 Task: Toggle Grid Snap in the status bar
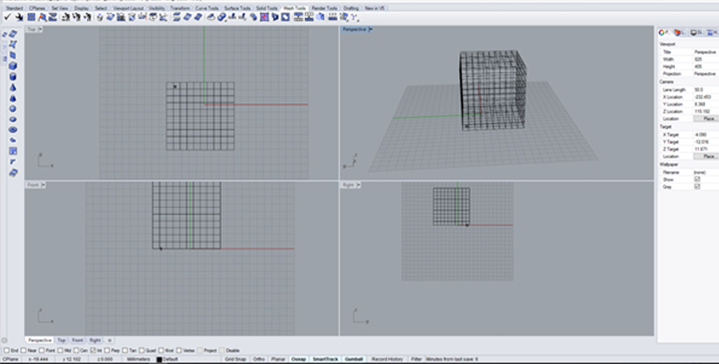[236, 359]
